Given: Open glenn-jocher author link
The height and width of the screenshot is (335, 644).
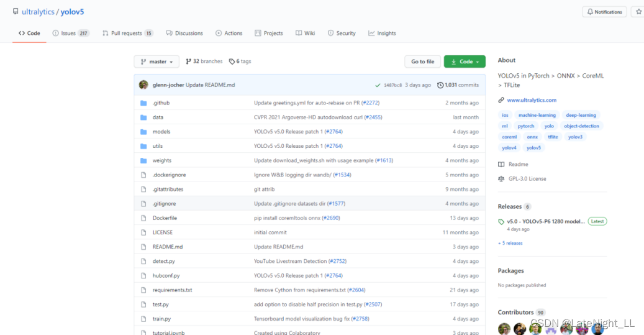Looking at the screenshot, I should click(168, 85).
